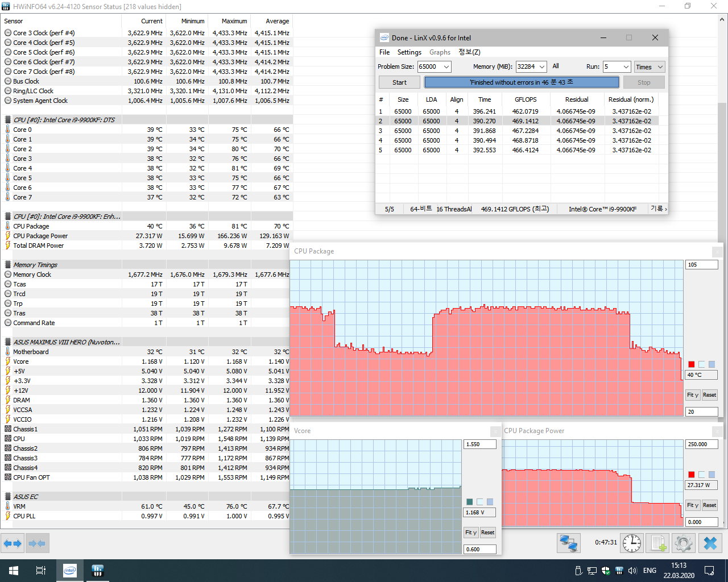Click the Vcore graph maximum field 1.550

click(x=480, y=444)
